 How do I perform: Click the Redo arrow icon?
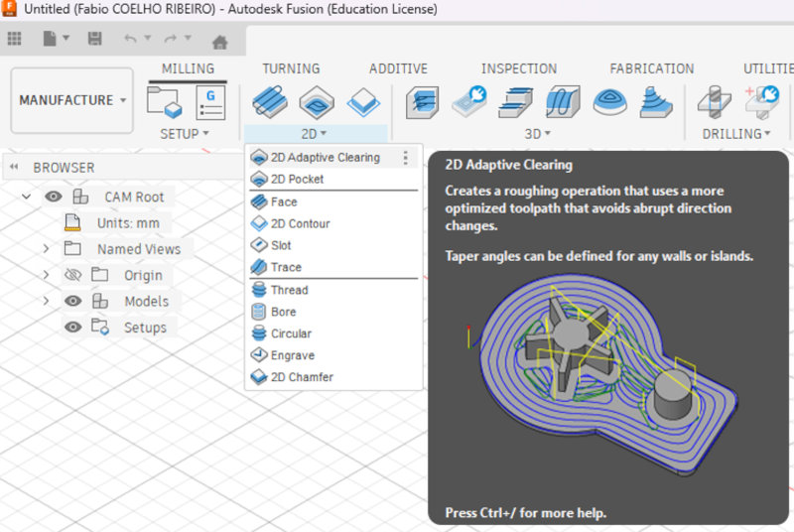click(171, 39)
